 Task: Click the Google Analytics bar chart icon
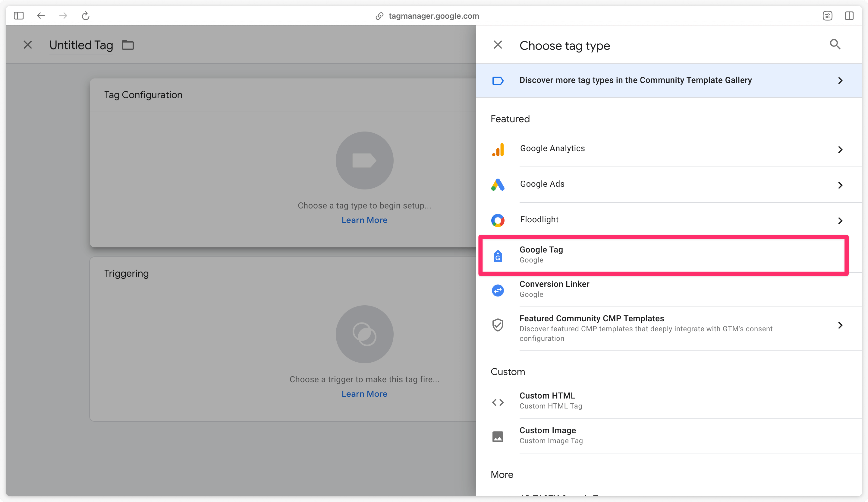(x=498, y=150)
